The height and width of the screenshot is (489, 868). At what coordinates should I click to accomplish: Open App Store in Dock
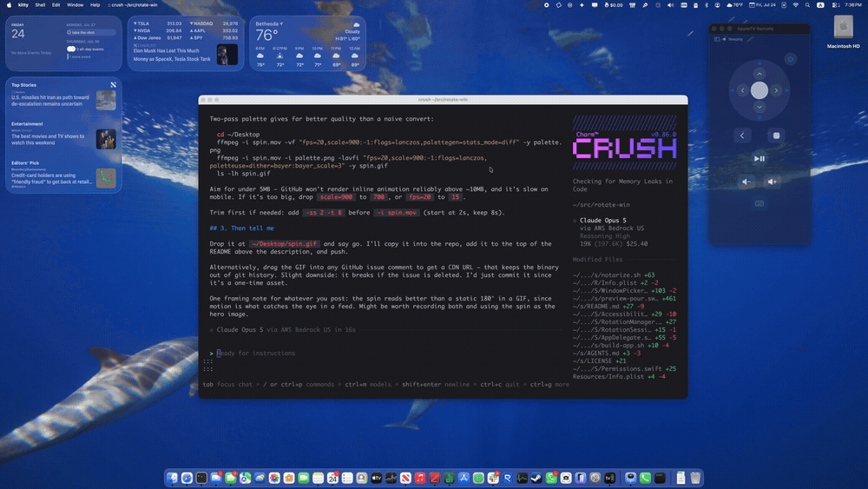click(x=464, y=478)
